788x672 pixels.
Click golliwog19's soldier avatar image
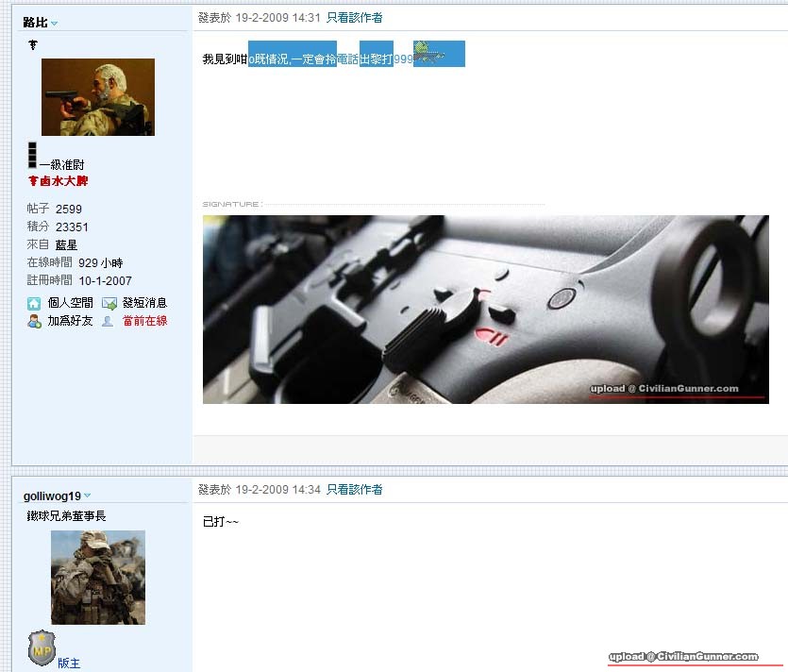(97, 577)
